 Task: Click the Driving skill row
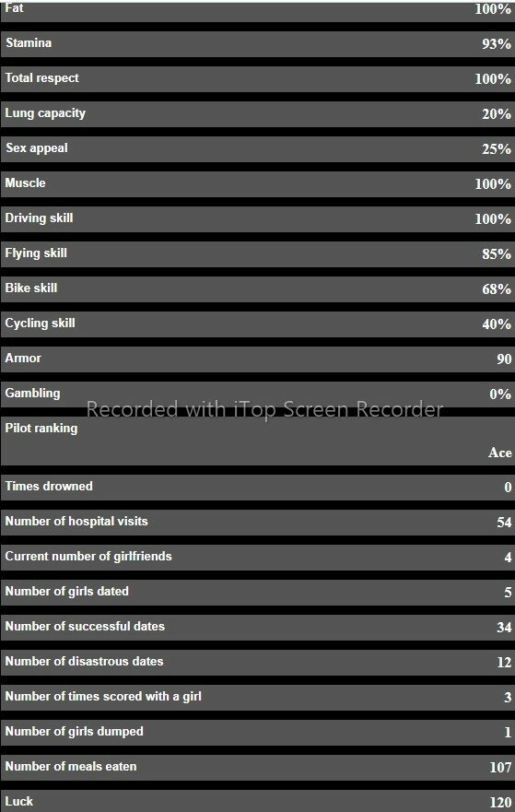[x=257, y=219]
